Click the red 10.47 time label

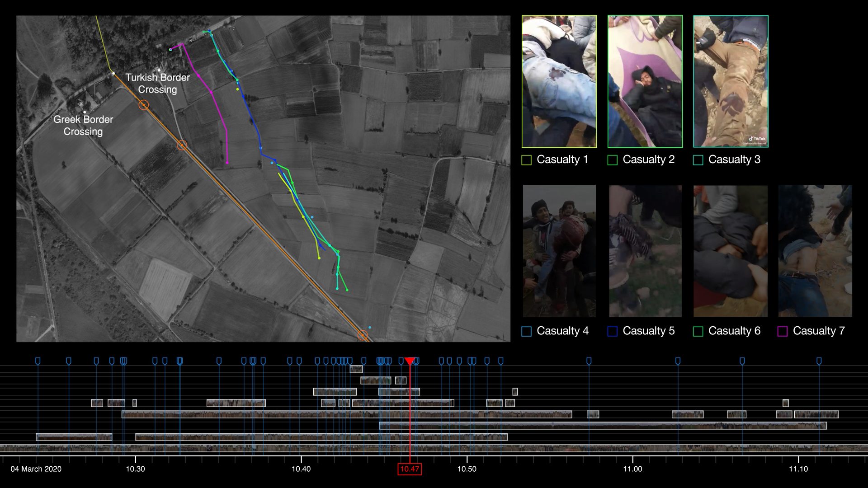coord(410,469)
